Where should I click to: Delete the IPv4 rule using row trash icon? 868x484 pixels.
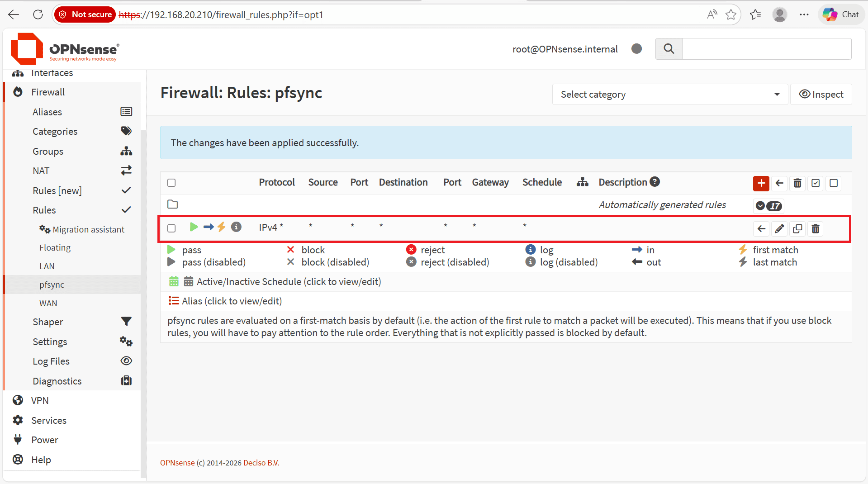[x=816, y=229]
